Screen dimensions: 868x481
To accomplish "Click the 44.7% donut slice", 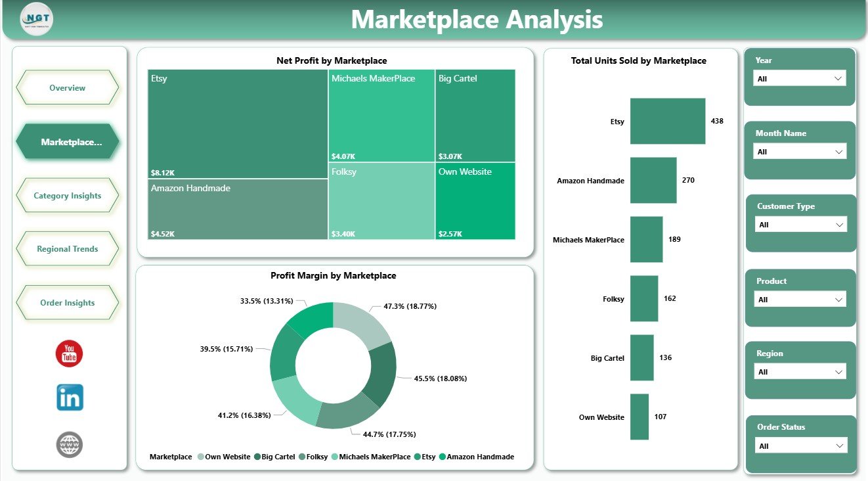I will 347,415.
